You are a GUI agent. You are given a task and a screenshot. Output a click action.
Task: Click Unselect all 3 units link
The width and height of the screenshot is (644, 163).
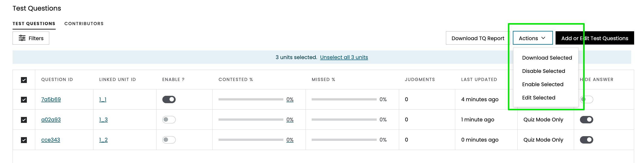tap(344, 57)
